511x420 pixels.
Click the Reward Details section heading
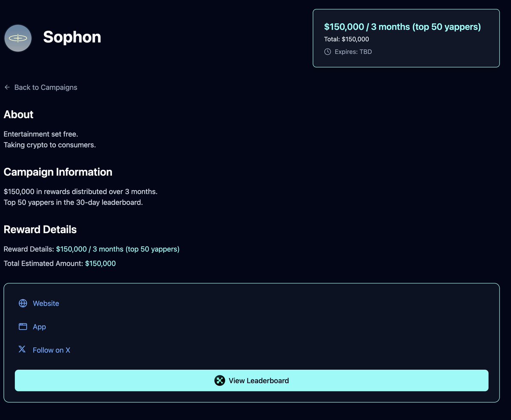click(40, 230)
